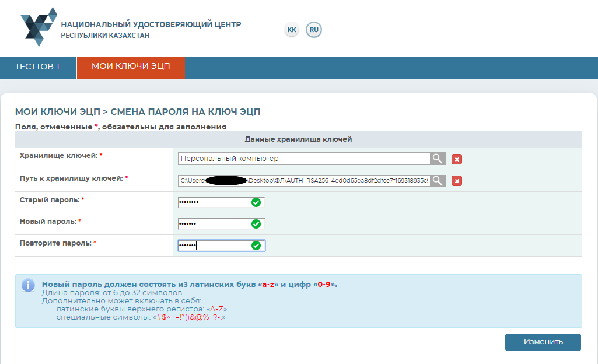
Task: Focus the Новый пароль password field
Action: point(213,224)
